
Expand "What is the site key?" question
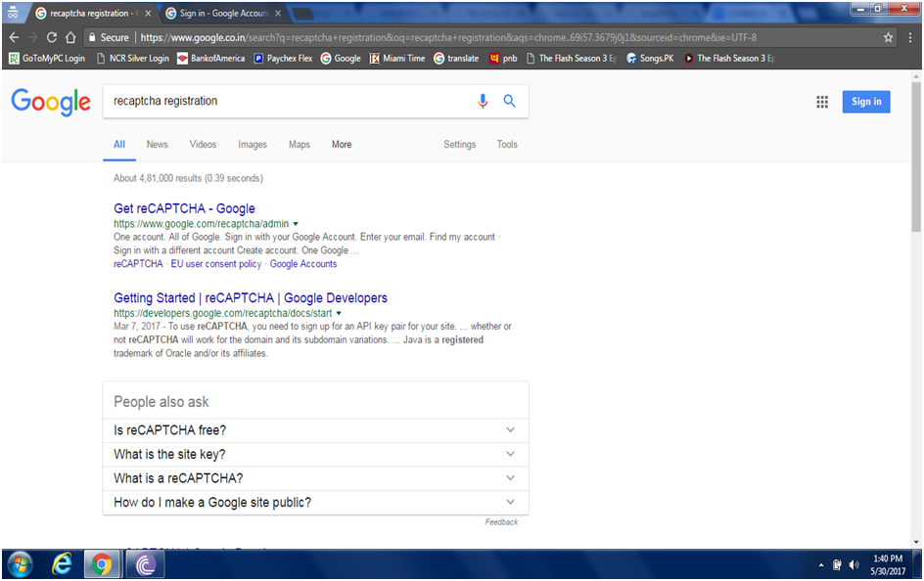[510, 454]
